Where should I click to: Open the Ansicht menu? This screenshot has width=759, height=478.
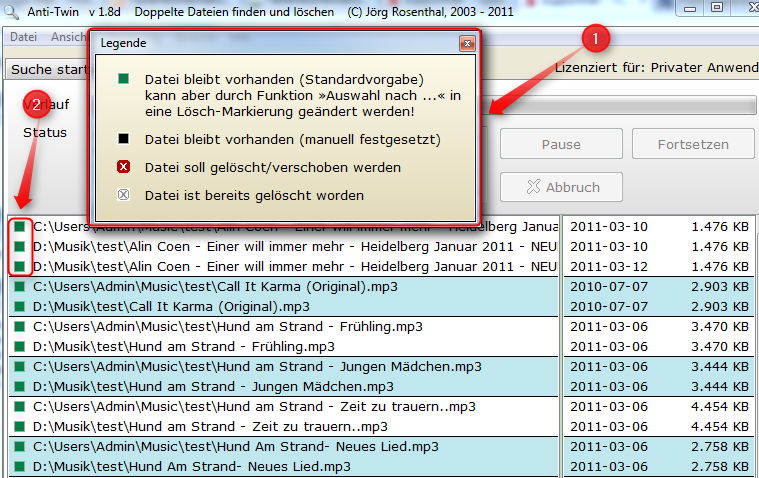tap(68, 37)
